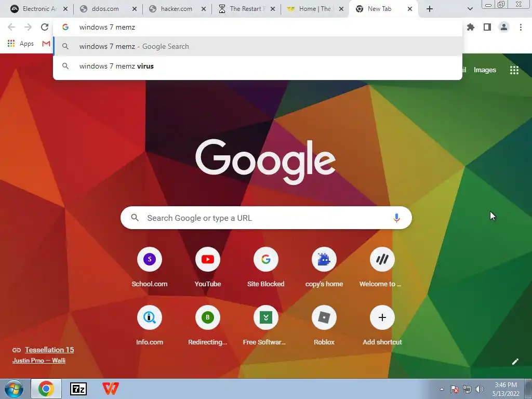Close the New Tab tab
This screenshot has height=399, width=532.
pyautogui.click(x=410, y=9)
